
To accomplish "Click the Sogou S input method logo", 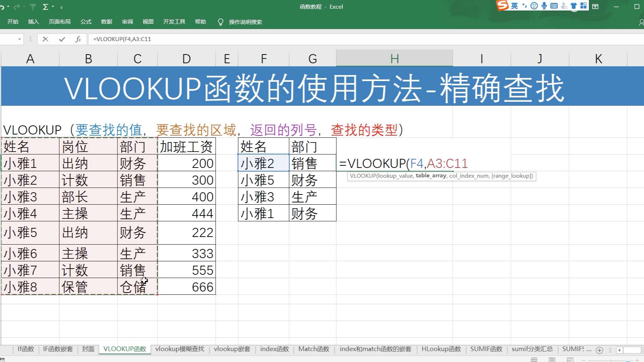I will (502, 5).
